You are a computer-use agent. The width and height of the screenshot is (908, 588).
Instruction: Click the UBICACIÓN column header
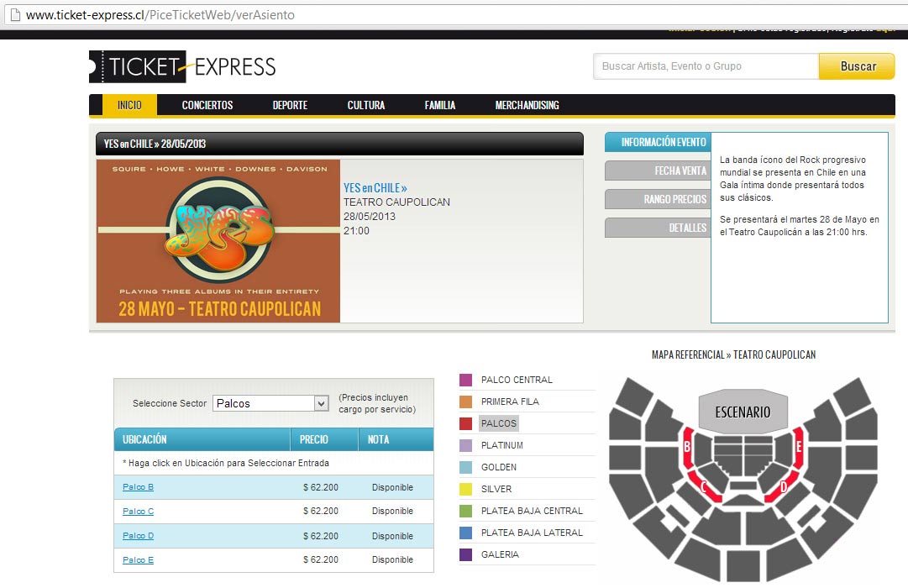pyautogui.click(x=202, y=439)
